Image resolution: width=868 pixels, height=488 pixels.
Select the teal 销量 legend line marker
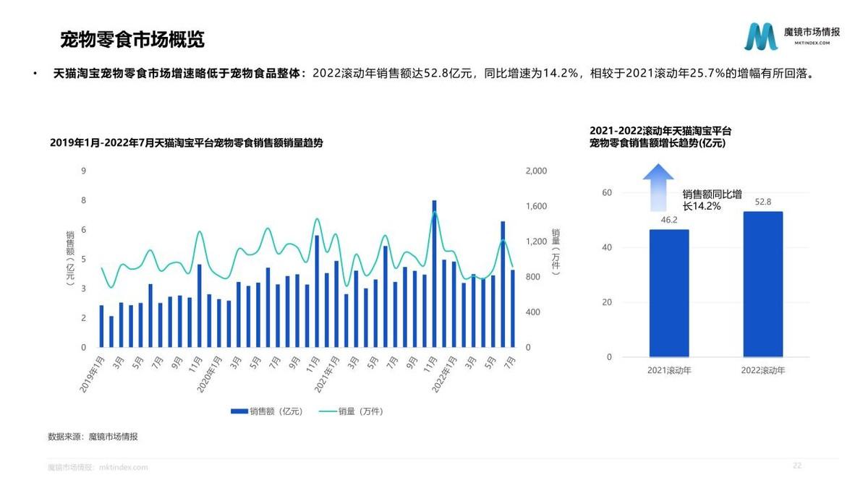(x=328, y=411)
